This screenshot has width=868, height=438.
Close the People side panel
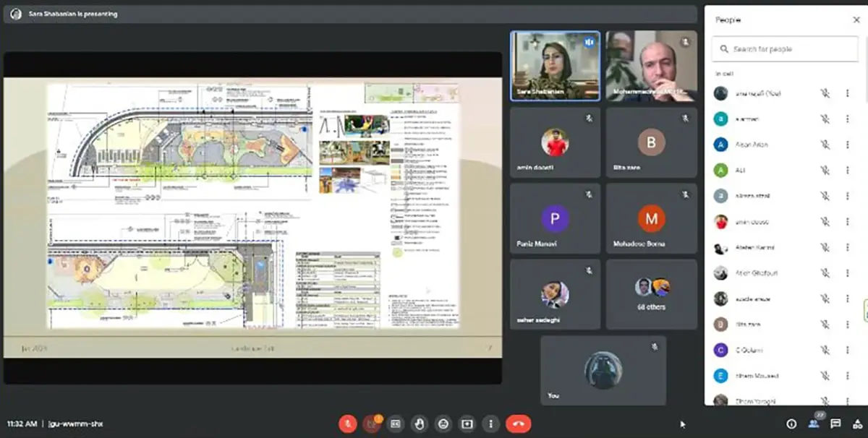coord(856,20)
